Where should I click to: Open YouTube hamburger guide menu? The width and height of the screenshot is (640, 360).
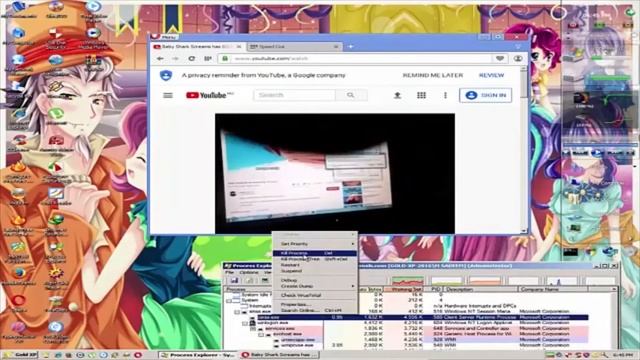point(168,96)
